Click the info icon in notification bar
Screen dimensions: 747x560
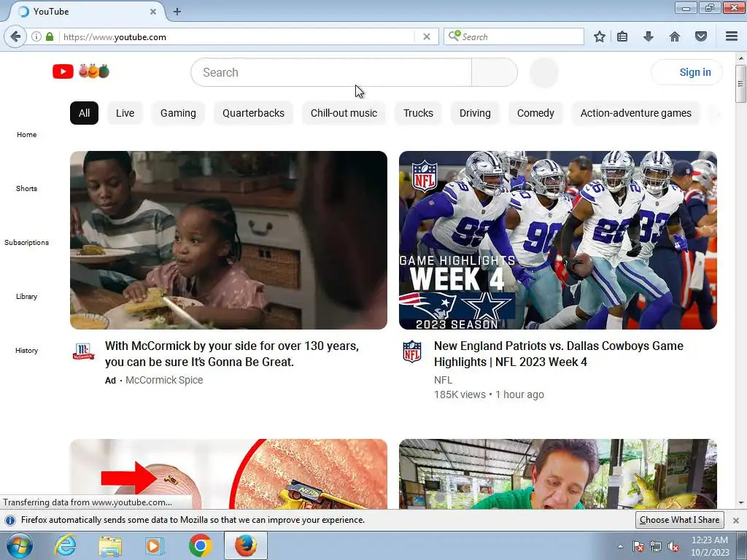tap(10, 520)
